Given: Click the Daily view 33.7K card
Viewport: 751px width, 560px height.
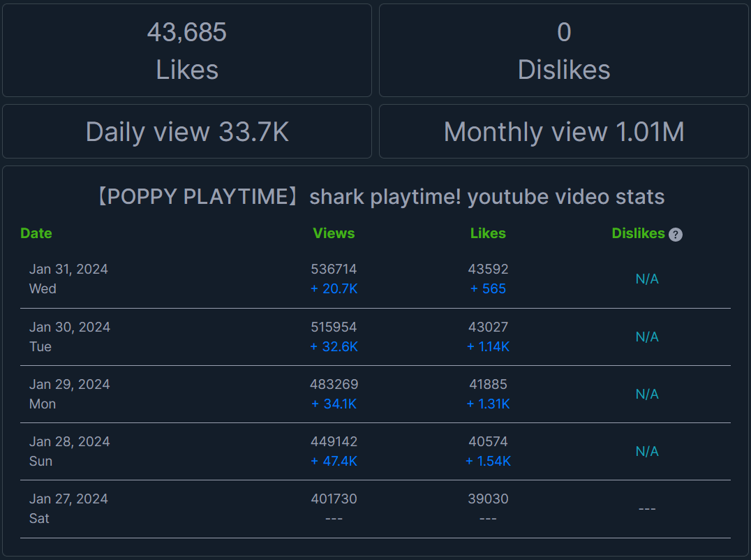Looking at the screenshot, I should click(187, 131).
